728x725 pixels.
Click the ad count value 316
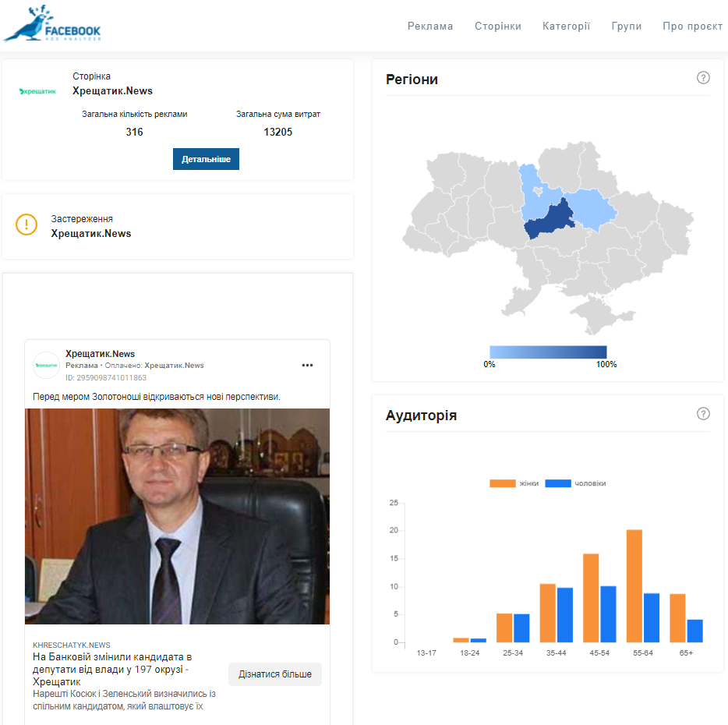pos(134,132)
